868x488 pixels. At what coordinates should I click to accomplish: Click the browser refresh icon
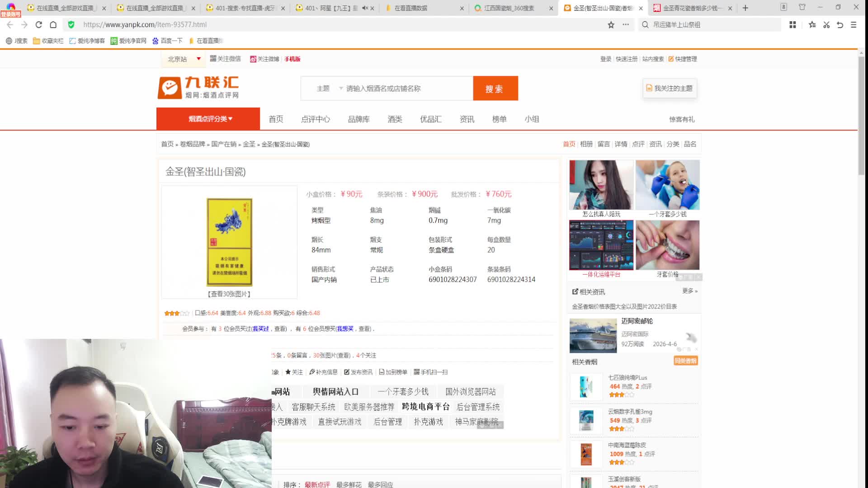tap(39, 25)
